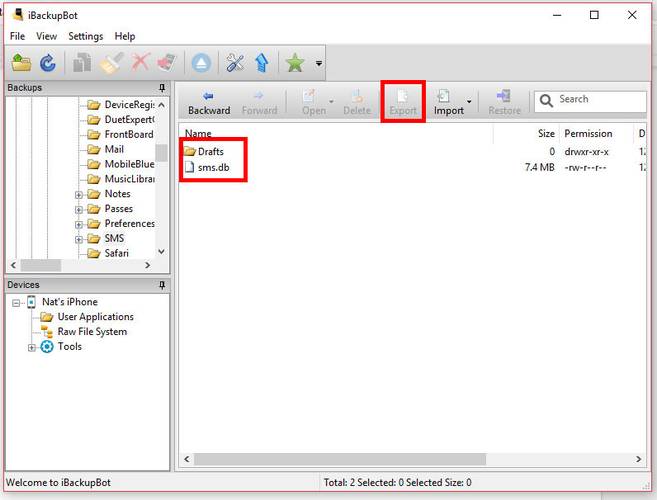Screen dimensions: 657x500
Task: Click Backups tree scroll-up arrow
Action: [x=161, y=104]
